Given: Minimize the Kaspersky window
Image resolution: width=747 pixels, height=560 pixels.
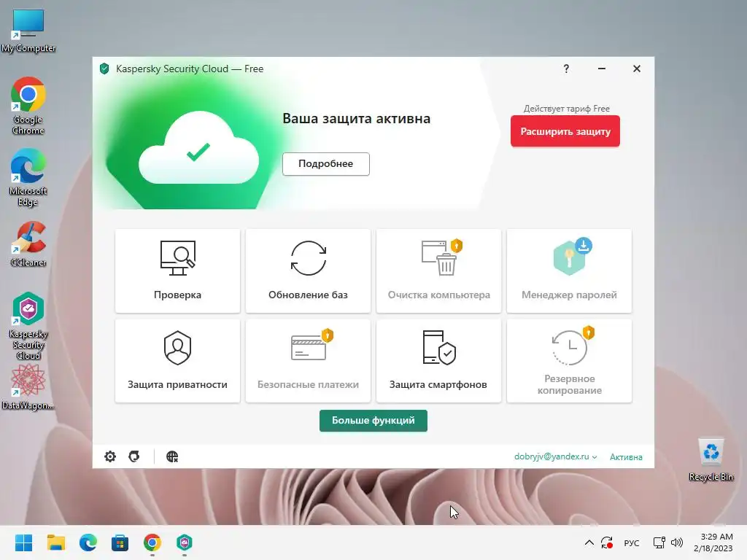Looking at the screenshot, I should [x=602, y=69].
